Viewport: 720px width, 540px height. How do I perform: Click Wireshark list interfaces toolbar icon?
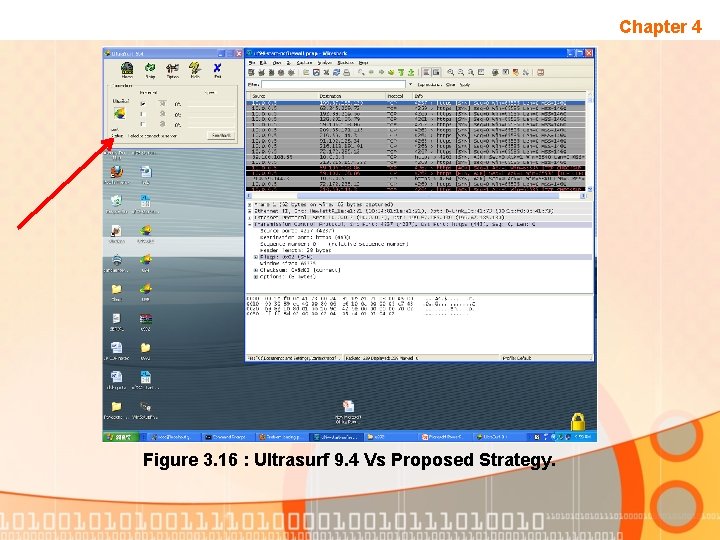click(251, 73)
